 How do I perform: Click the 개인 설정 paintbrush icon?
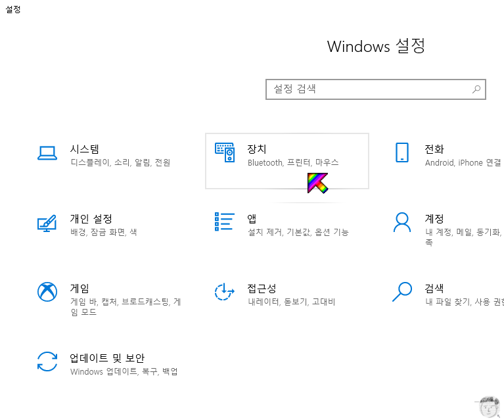coord(47,223)
